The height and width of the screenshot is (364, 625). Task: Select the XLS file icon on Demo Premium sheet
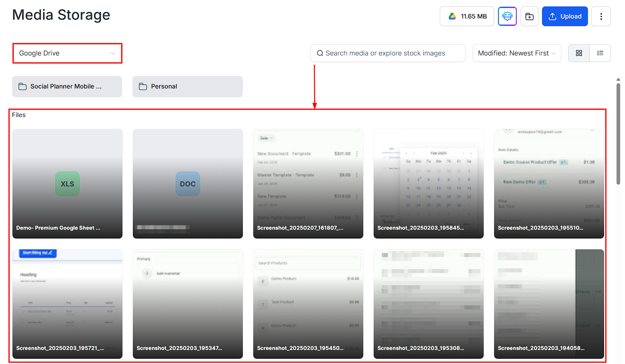coord(67,184)
